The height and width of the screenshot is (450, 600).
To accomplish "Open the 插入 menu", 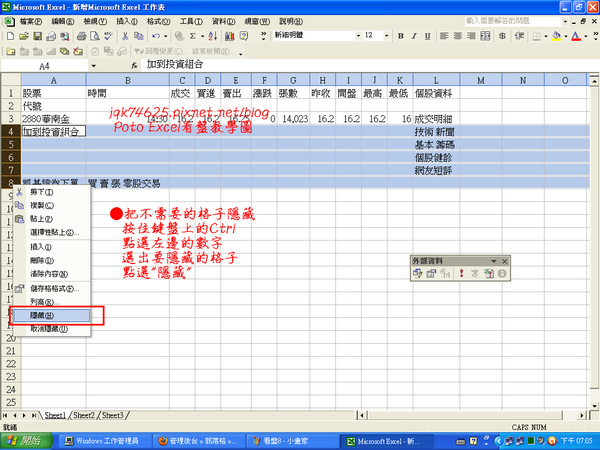I will tap(127, 21).
